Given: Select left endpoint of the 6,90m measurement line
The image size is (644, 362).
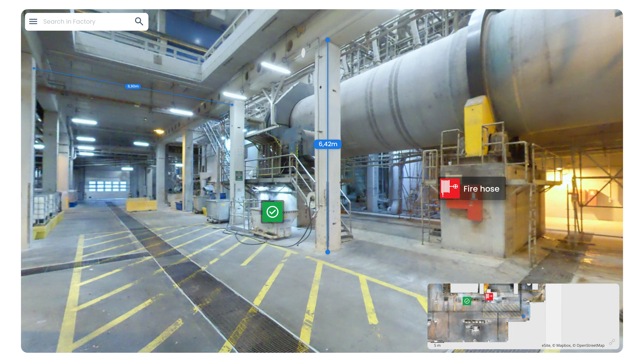Looking at the screenshot, I should coord(34,68).
